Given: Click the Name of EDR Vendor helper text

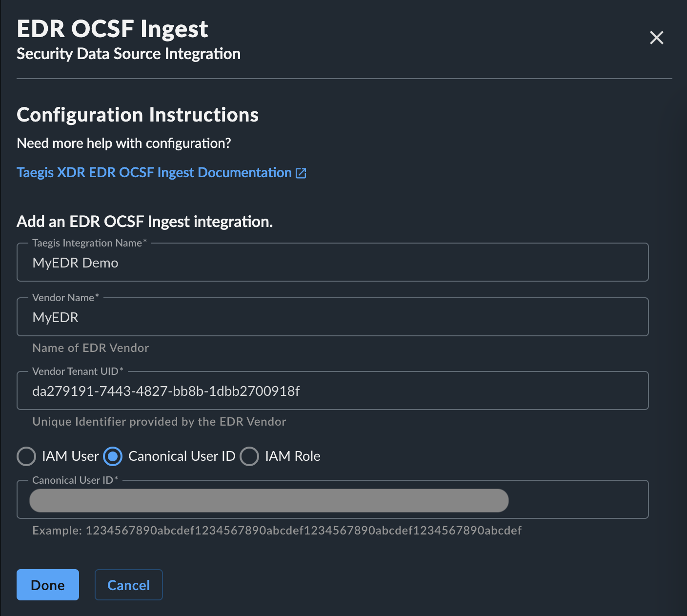Looking at the screenshot, I should tap(91, 348).
